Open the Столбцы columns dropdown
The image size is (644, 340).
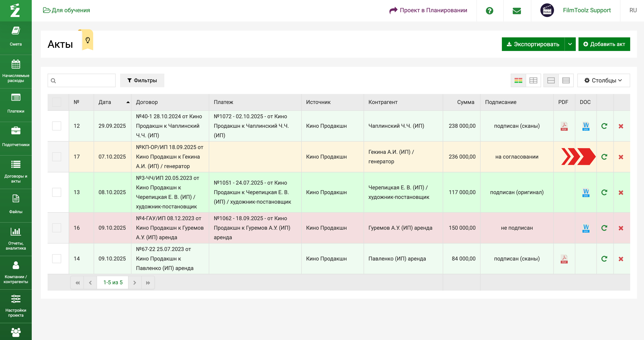coord(603,80)
